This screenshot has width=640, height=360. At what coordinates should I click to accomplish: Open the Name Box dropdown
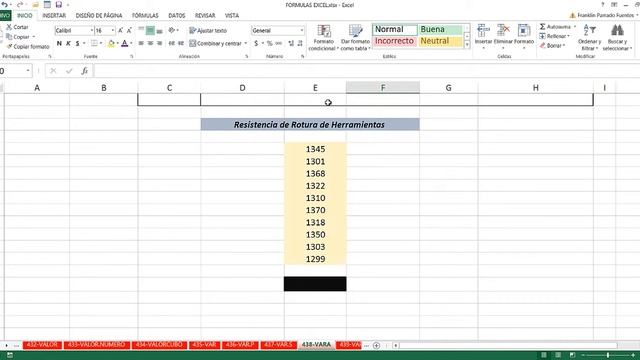pos(28,71)
